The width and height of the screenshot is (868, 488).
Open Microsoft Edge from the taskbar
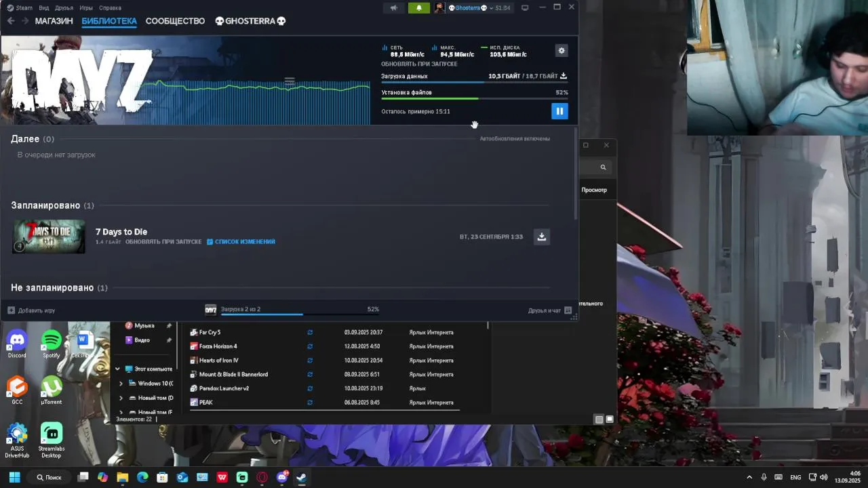142,477
